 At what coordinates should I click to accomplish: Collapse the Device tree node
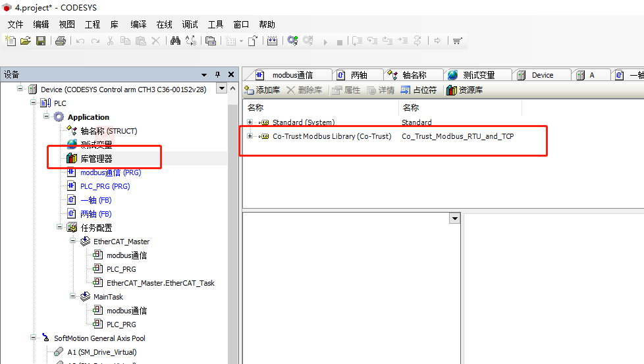point(20,89)
